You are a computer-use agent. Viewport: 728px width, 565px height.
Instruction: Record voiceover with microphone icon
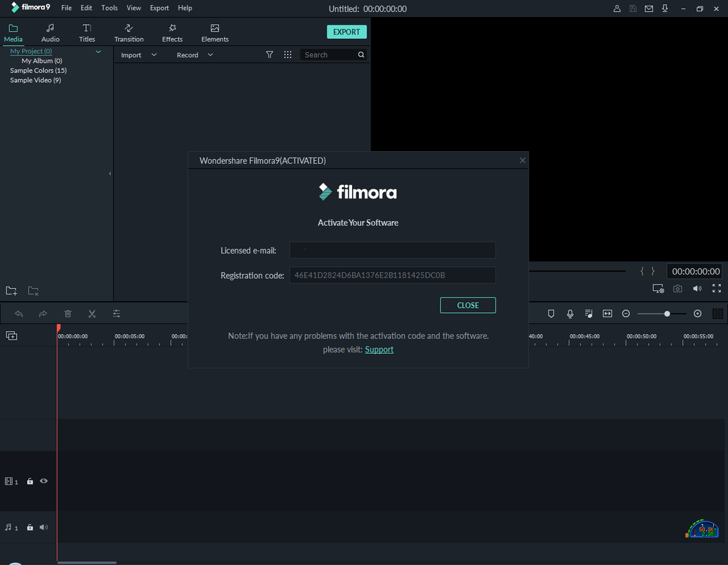570,314
